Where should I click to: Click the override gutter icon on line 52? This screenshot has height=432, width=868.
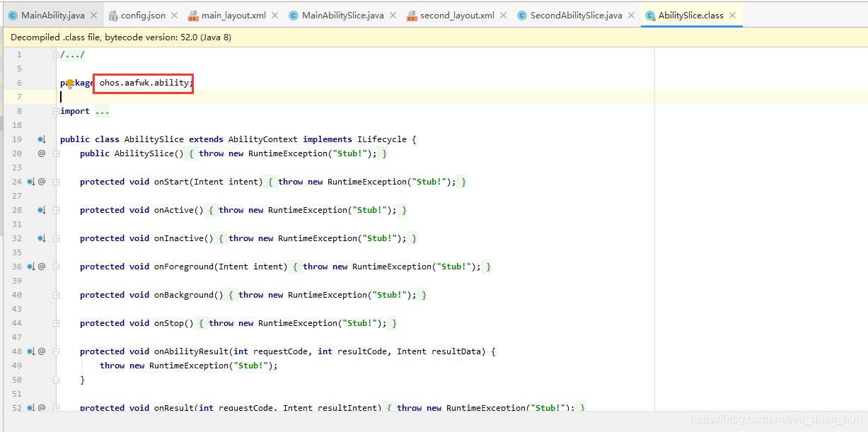pos(30,408)
